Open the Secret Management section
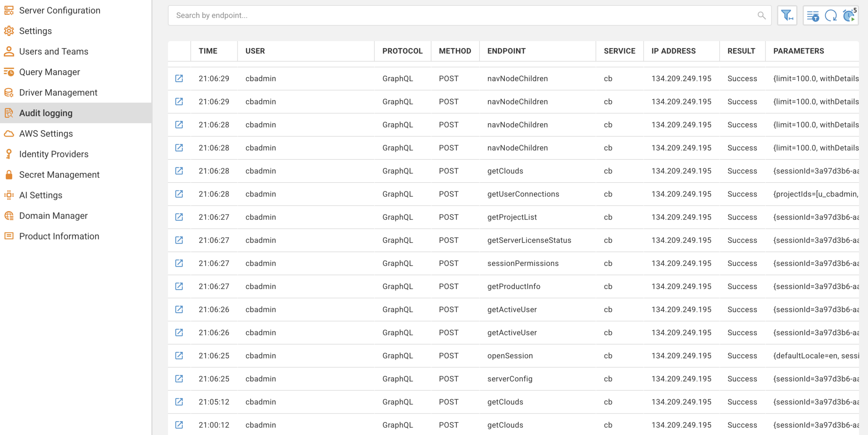This screenshot has height=435, width=868. [x=59, y=175]
